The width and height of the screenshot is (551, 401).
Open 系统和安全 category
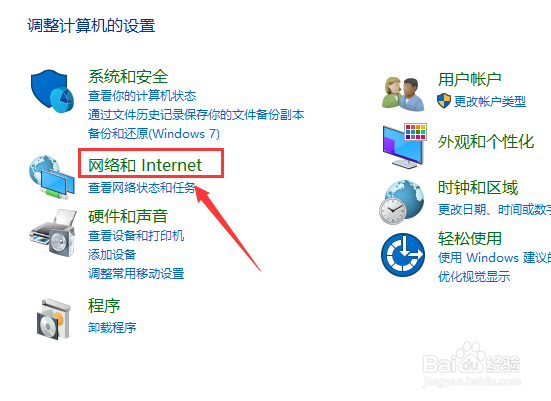pyautogui.click(x=128, y=76)
